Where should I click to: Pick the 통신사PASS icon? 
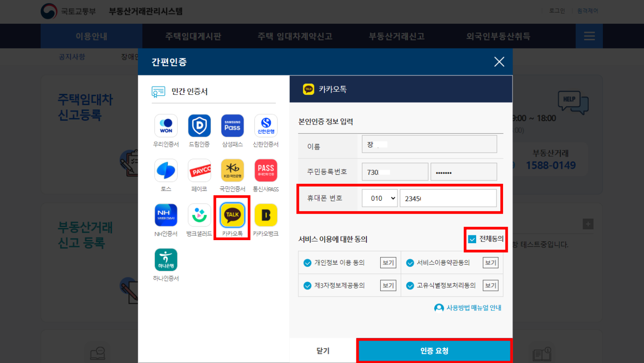tap(266, 170)
